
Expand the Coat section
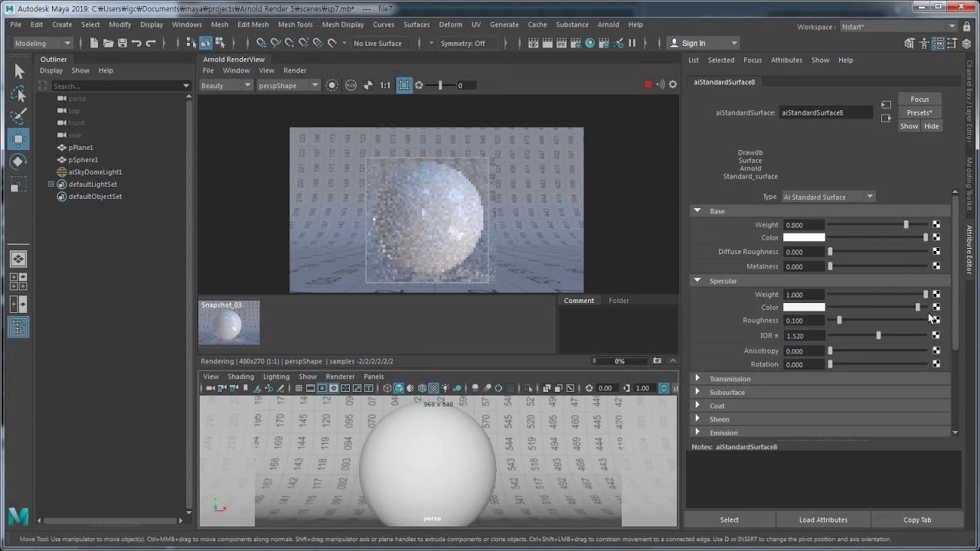(x=697, y=406)
